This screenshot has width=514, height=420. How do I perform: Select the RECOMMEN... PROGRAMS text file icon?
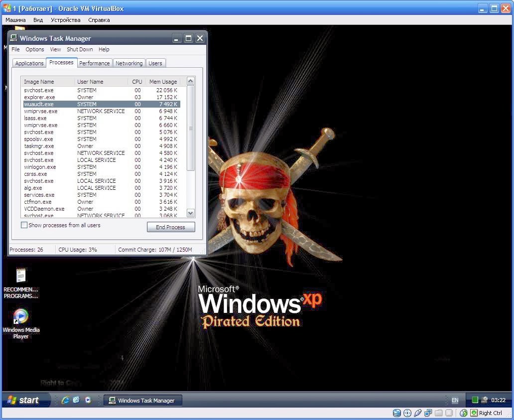click(x=20, y=283)
